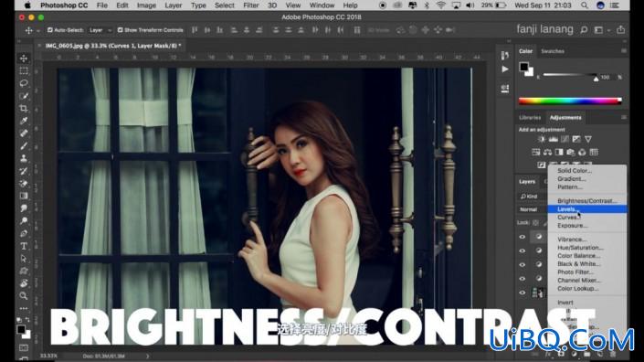Toggle Show Transform Controls checkbox
Image resolution: width=644 pixels, height=362 pixels.
coord(120,30)
